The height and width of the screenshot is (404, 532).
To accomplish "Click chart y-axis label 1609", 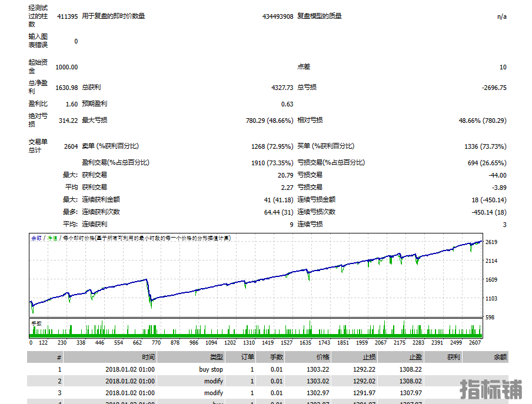I will pyautogui.click(x=491, y=280).
